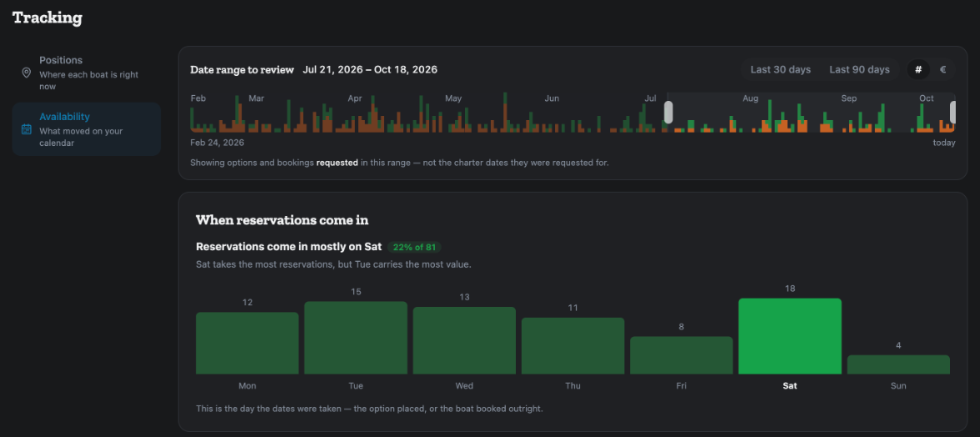Grab the left date range handle
Viewport: 980px width, 437px height.
click(x=668, y=113)
